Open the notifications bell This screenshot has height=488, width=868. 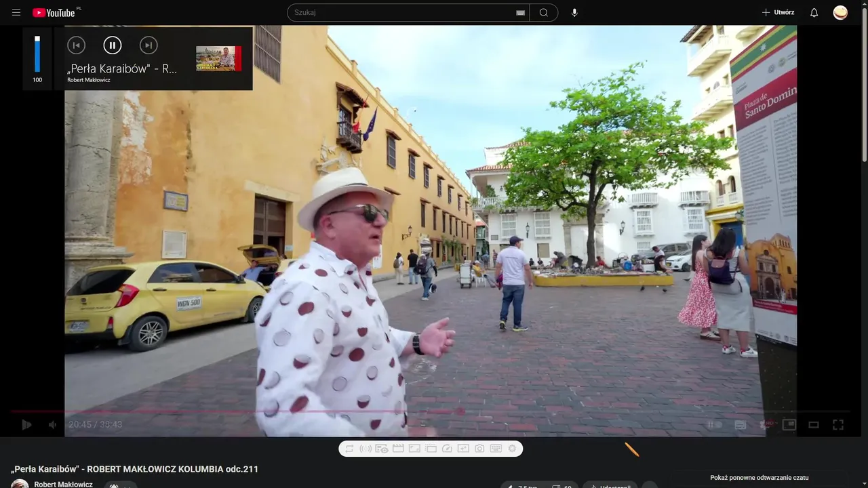click(x=814, y=13)
